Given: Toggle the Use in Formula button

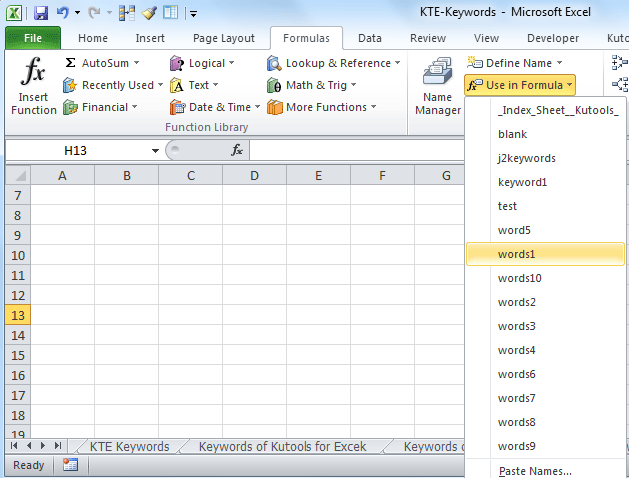Looking at the screenshot, I should tap(520, 85).
